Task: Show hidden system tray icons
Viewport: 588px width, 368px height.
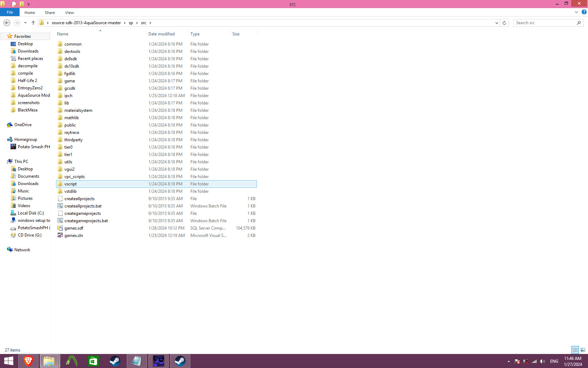Action: pyautogui.click(x=509, y=361)
